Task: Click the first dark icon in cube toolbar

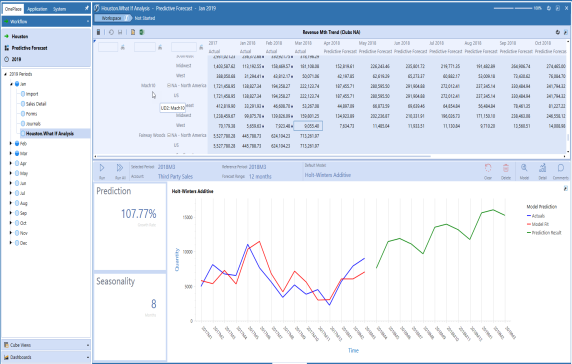Action: 98,32
